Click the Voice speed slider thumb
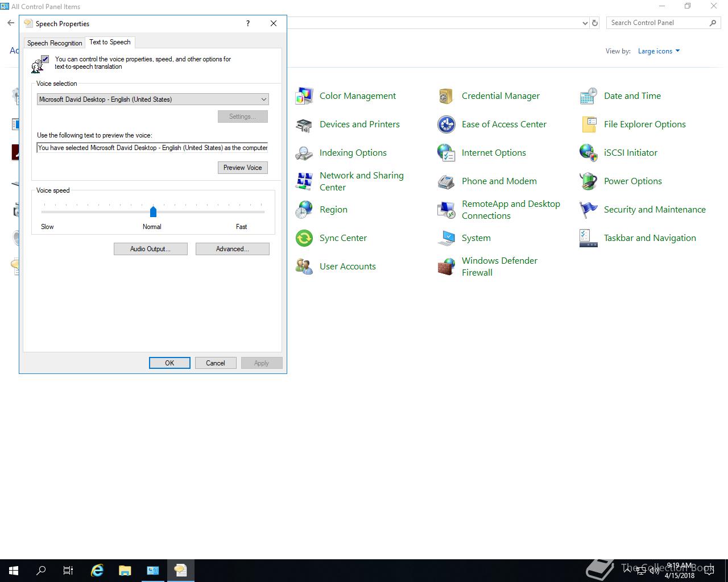Viewport: 728px width, 582px height. point(153,211)
